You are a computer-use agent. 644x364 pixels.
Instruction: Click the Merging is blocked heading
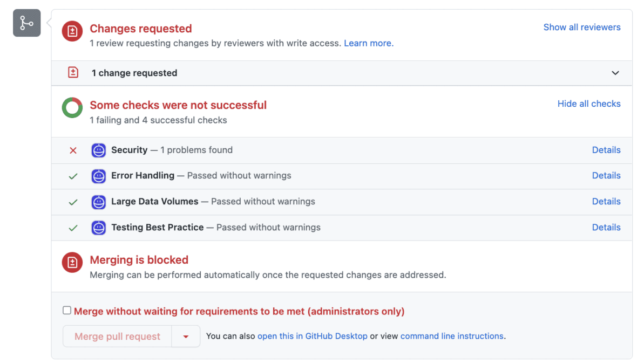click(x=139, y=260)
